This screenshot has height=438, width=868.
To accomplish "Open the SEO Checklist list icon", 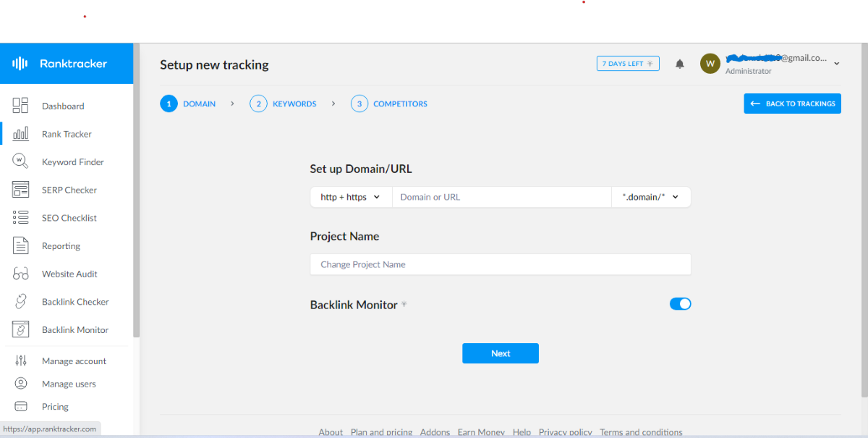I will (20, 218).
